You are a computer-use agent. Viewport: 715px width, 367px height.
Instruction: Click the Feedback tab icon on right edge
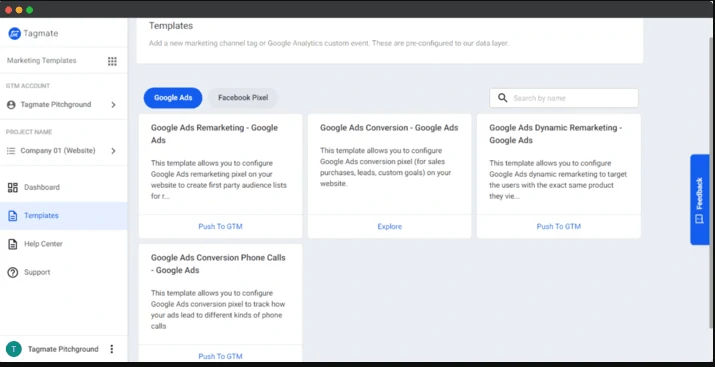699,219
